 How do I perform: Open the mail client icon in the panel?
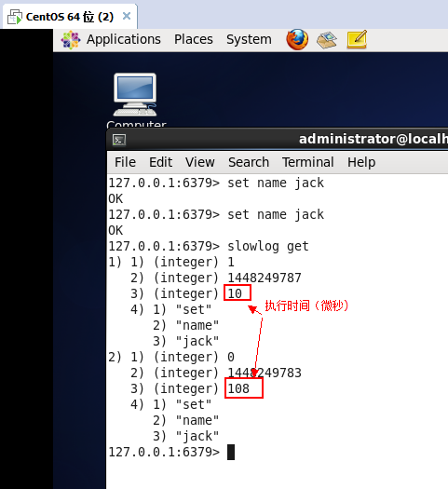326,40
